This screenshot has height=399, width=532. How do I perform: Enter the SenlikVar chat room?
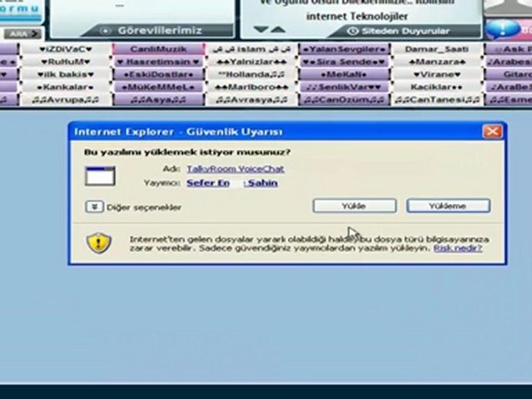click(x=345, y=87)
